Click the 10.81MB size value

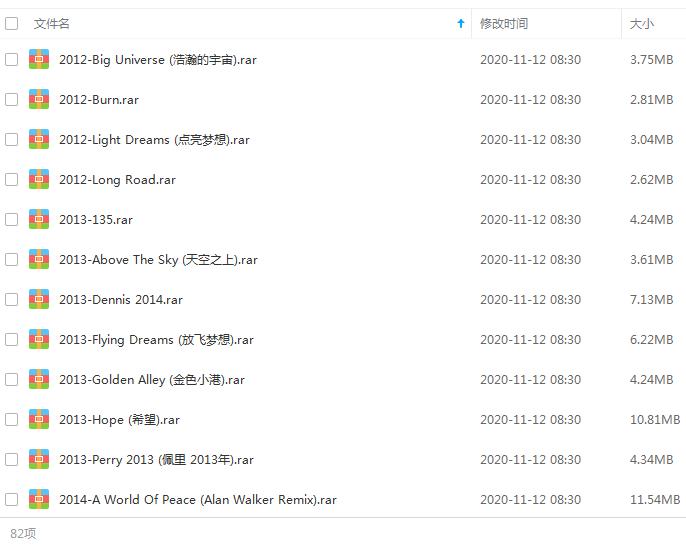655,420
